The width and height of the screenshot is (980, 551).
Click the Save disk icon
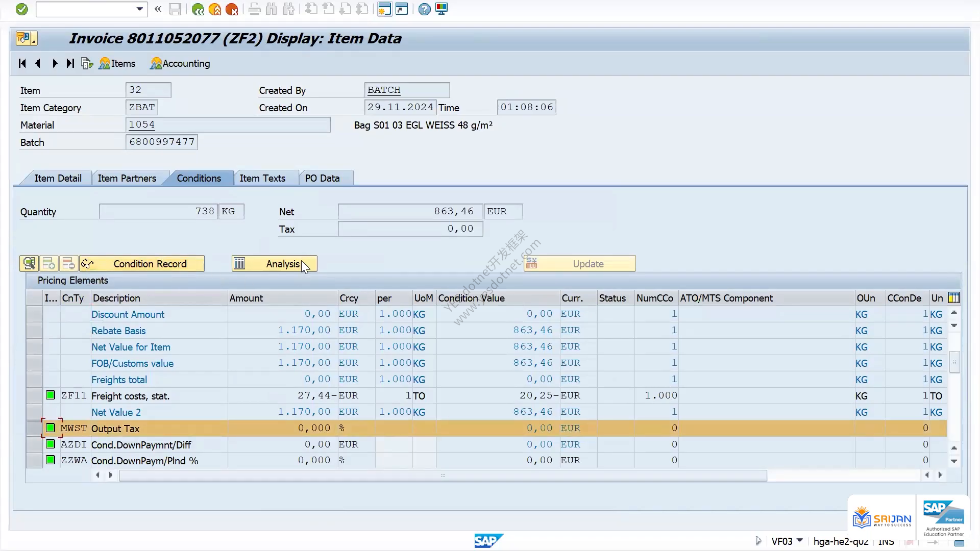(175, 9)
